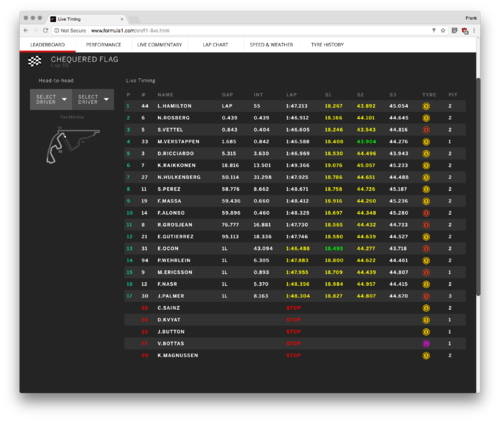Viewport: 500px width, 421px height.
Task: Open the Chrome three-dot menu
Action: coord(474,30)
